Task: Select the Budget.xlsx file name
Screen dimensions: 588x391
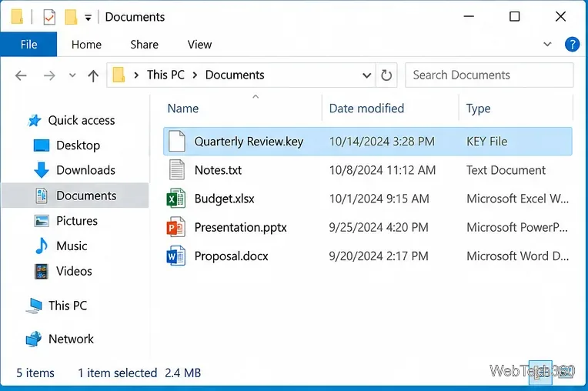Action: 224,199
